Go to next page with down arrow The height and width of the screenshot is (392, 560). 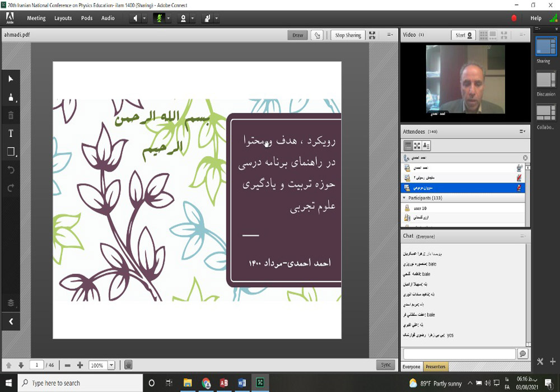click(20, 365)
